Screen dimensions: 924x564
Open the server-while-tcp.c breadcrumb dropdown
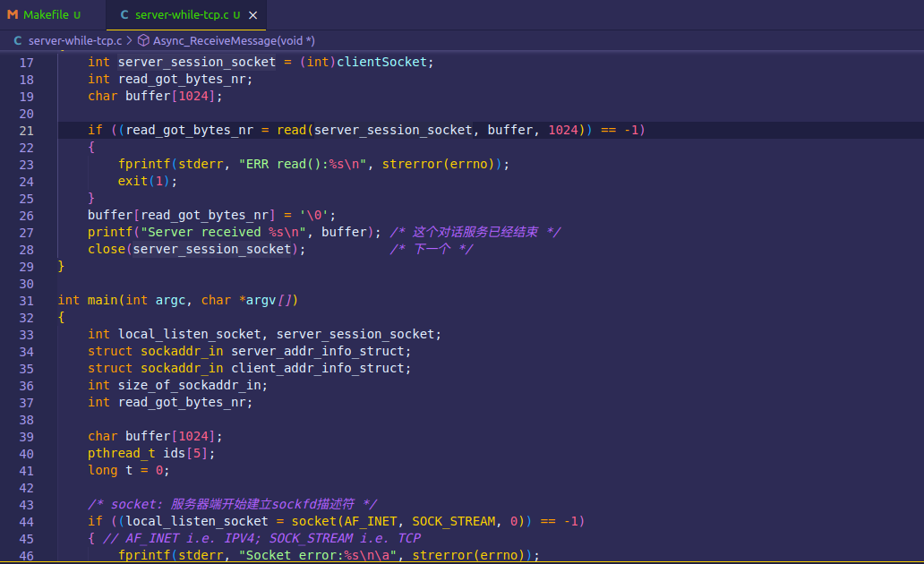(74, 40)
